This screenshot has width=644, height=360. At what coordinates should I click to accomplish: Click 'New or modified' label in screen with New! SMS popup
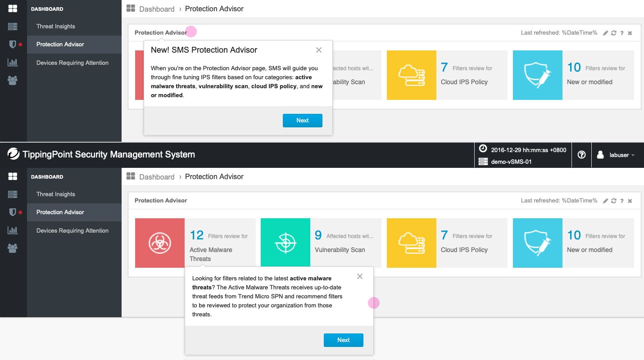pyautogui.click(x=590, y=82)
